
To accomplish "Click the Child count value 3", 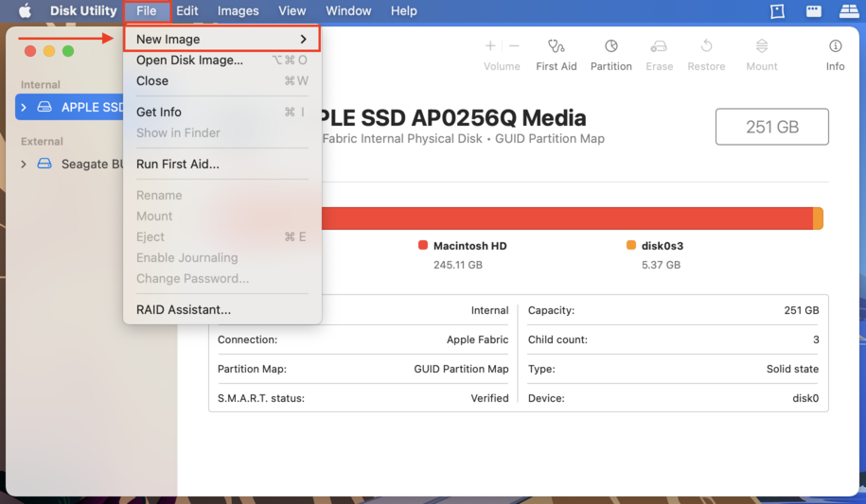I will (x=816, y=339).
